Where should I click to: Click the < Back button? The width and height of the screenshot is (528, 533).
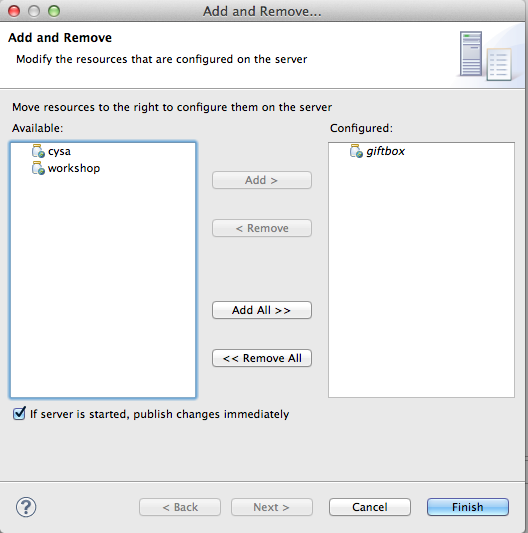[x=180, y=507]
